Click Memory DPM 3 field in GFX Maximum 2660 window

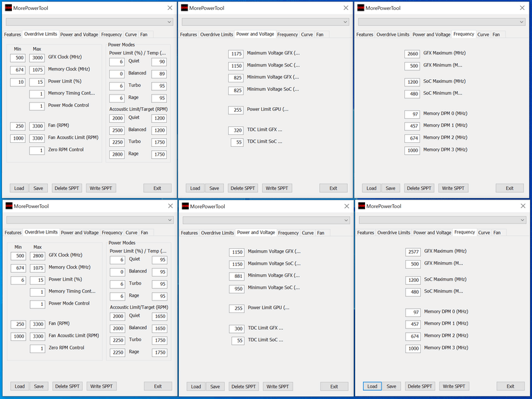(x=412, y=150)
